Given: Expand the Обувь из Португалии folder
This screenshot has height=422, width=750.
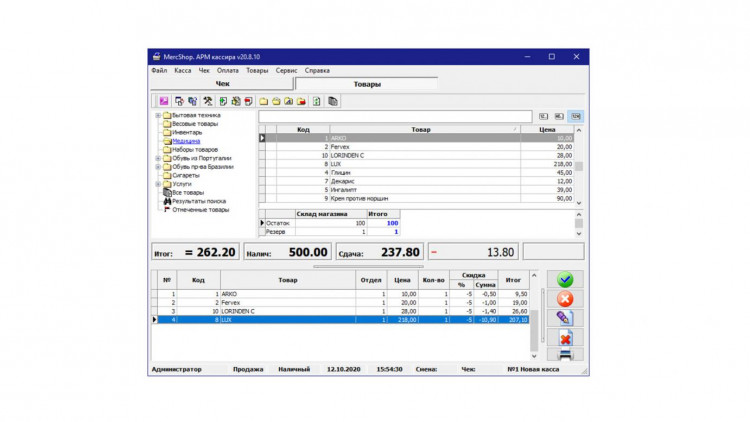Looking at the screenshot, I should click(x=157, y=158).
